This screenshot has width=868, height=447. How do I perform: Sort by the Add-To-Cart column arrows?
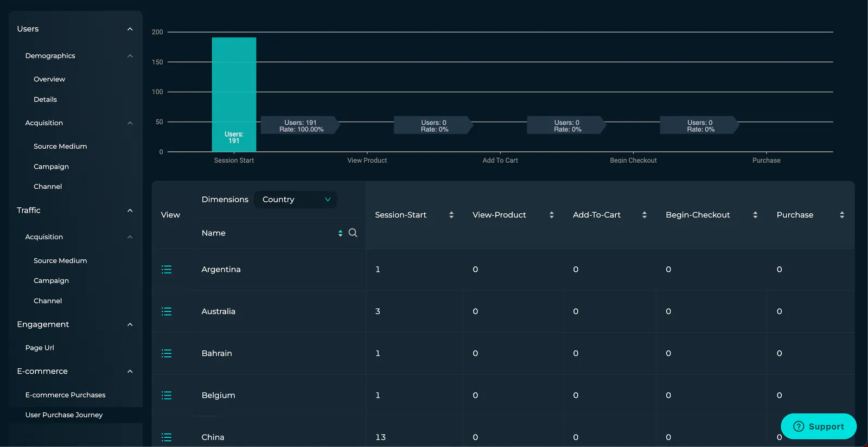point(644,215)
